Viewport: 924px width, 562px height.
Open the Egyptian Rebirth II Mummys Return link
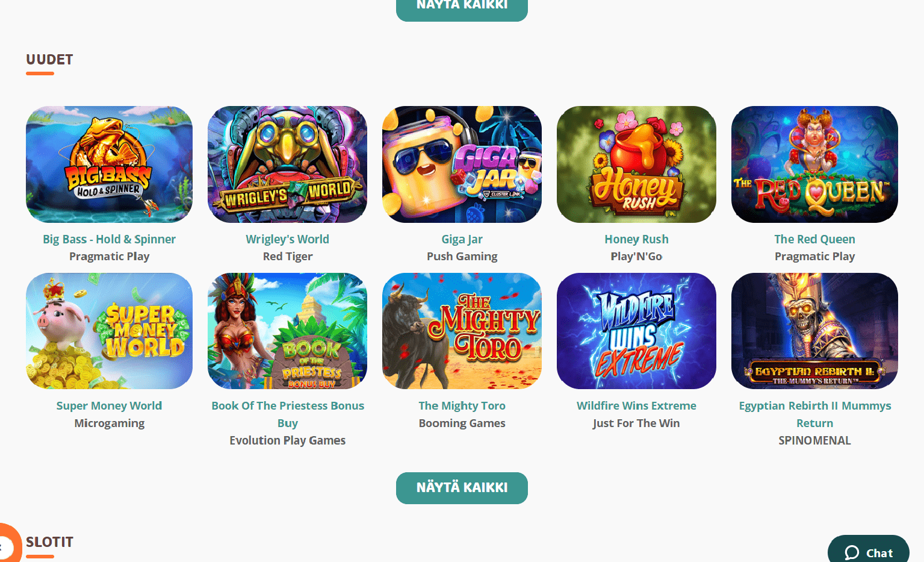point(814,414)
